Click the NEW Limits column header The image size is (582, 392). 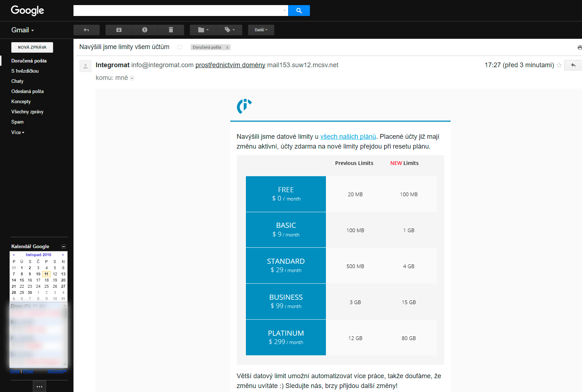pos(404,163)
